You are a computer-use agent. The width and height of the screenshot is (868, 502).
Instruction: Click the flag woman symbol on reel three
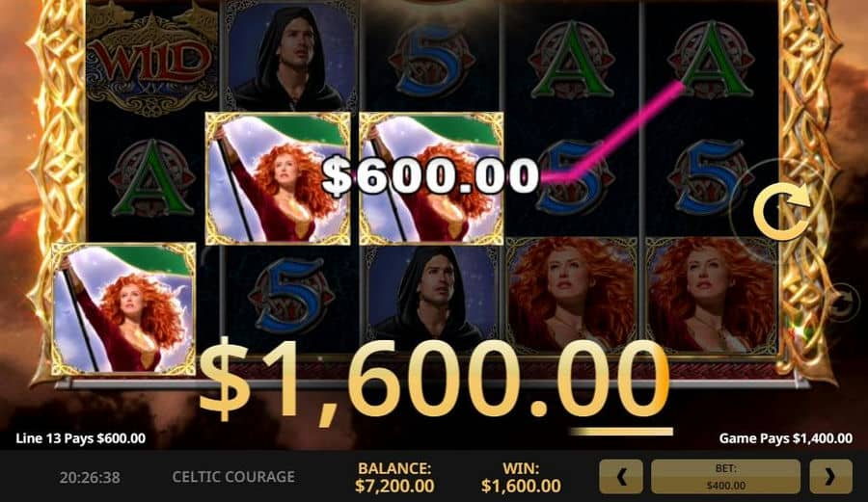point(432,178)
